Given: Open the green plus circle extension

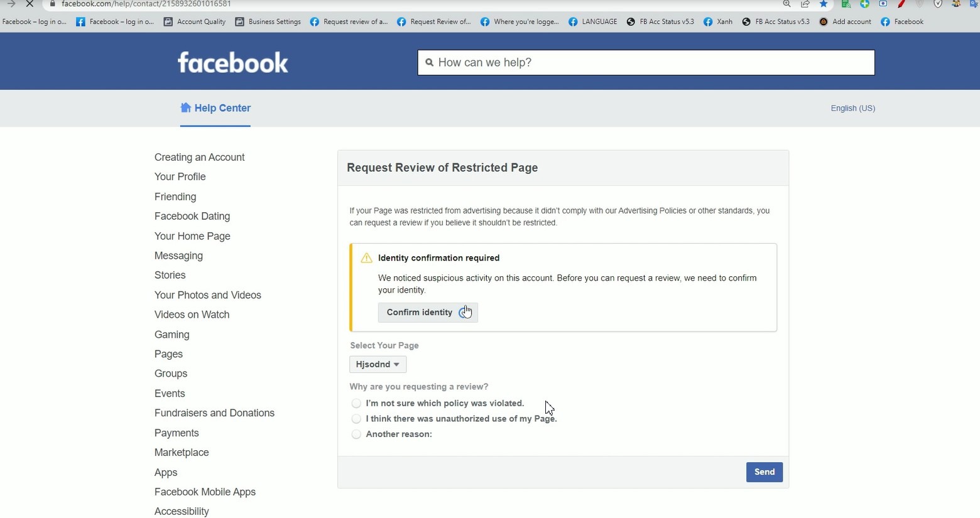Looking at the screenshot, I should (x=864, y=4).
